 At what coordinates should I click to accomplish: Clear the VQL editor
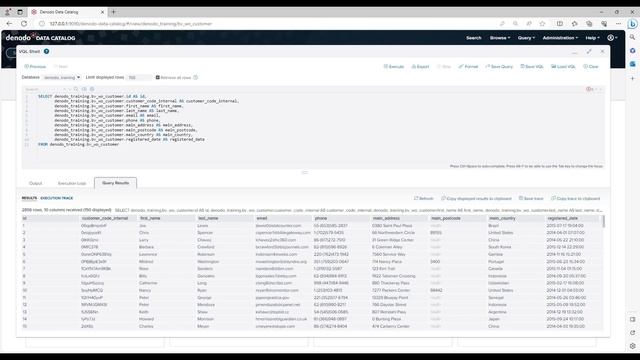[591, 67]
